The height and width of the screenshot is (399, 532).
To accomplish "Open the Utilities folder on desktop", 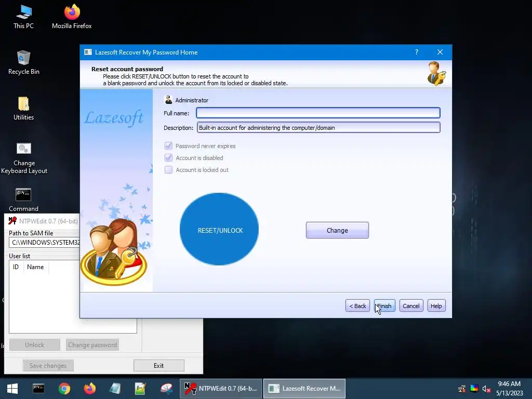I will pos(23,108).
